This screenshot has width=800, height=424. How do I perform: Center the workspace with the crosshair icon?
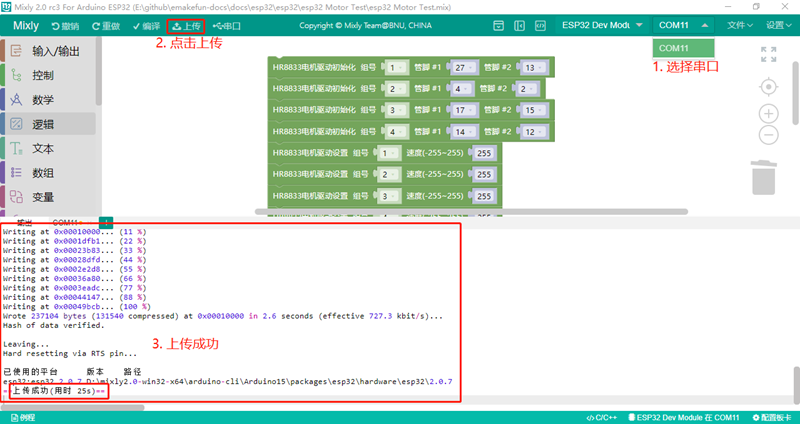(768, 86)
